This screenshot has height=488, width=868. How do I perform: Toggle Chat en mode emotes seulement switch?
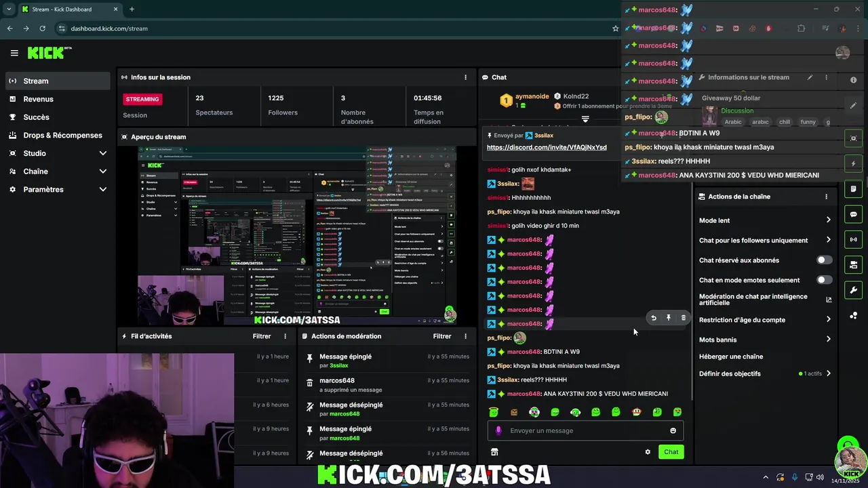824,280
